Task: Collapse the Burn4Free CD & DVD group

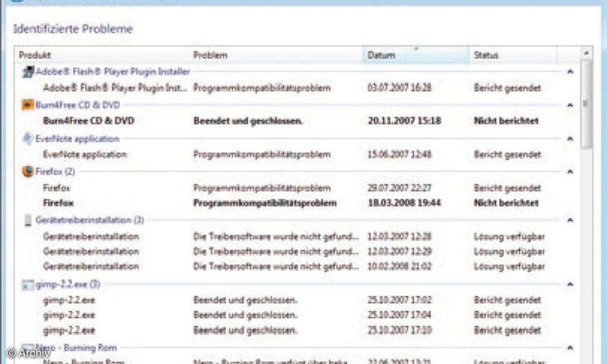Action: click(x=570, y=105)
